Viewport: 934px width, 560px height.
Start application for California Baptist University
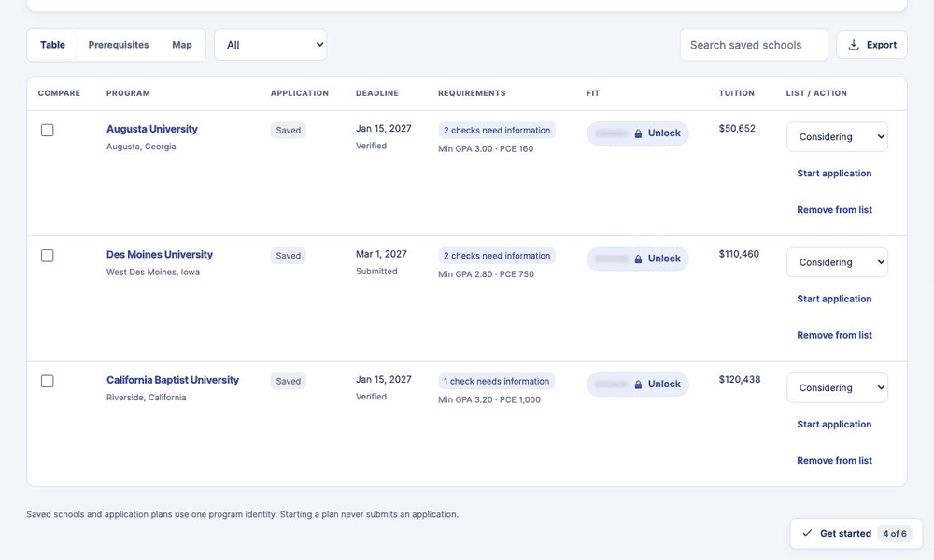pyautogui.click(x=834, y=425)
